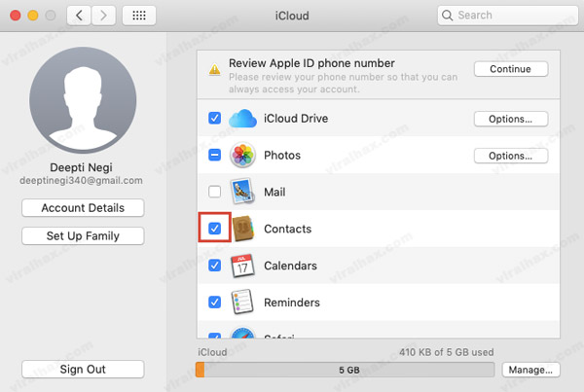584x392 pixels.
Task: Click the back arrow in the toolbar
Action: (x=79, y=16)
